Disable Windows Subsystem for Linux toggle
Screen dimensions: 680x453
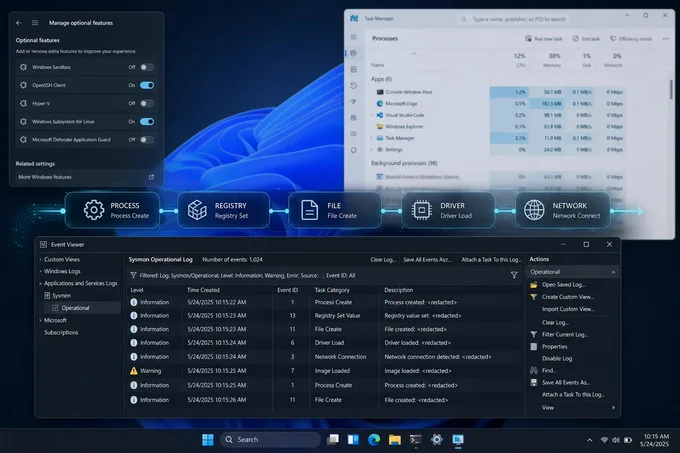point(147,122)
